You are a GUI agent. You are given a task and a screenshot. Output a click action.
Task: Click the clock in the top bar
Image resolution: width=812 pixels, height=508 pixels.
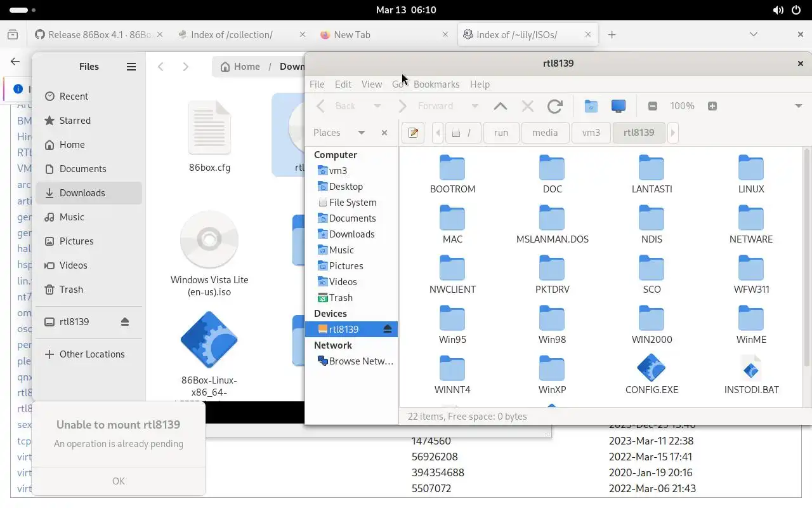pos(406,10)
